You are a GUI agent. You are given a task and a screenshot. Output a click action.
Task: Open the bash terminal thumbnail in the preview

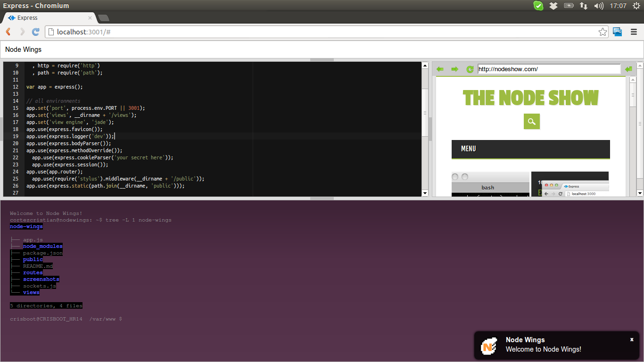click(490, 184)
